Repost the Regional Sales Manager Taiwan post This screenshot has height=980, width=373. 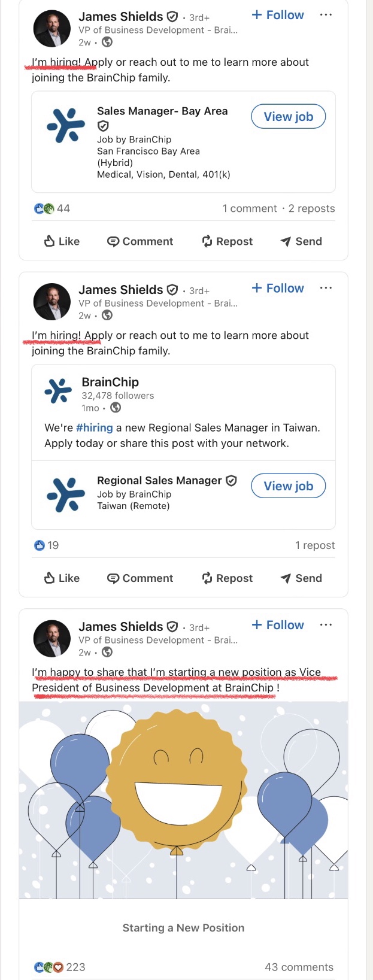click(x=228, y=578)
